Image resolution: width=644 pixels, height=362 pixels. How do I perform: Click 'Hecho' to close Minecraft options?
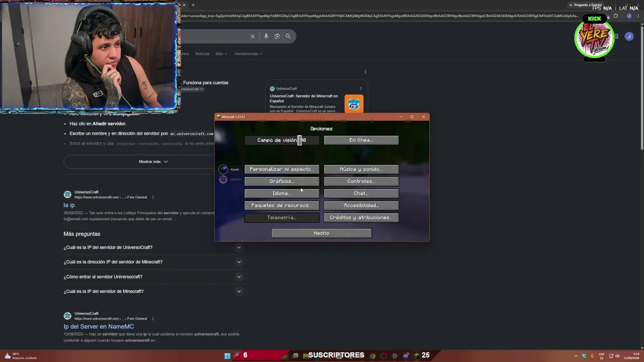[321, 233]
